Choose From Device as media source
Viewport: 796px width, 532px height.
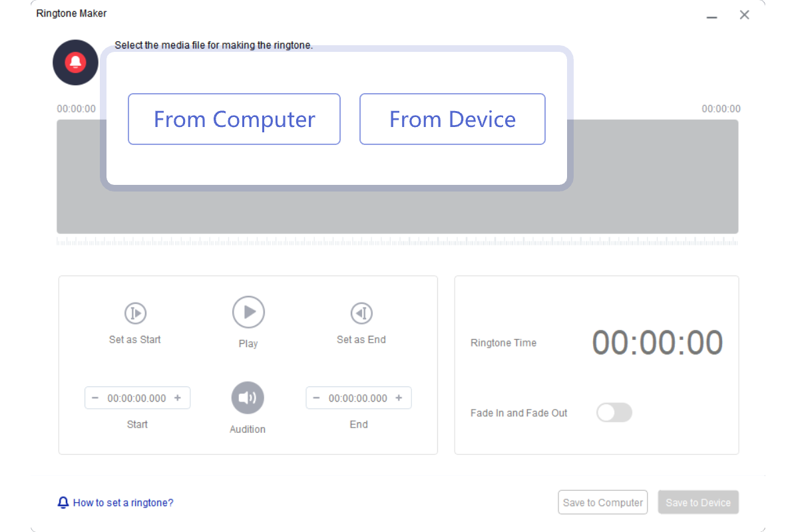click(453, 119)
